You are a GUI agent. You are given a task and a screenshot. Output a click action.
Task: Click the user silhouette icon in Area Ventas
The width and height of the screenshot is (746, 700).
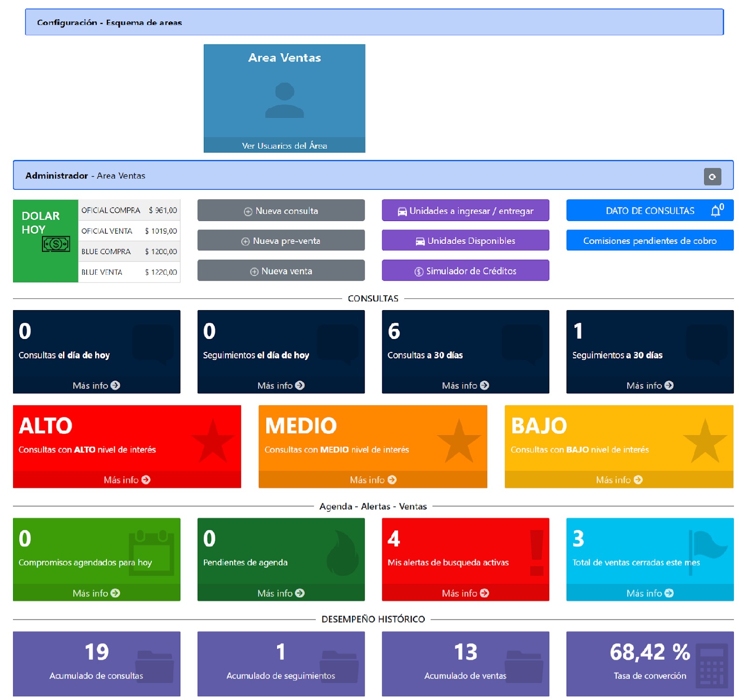pyautogui.click(x=284, y=100)
